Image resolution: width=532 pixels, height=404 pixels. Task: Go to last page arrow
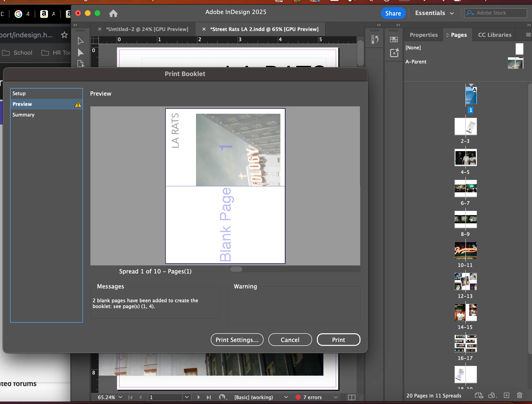pos(209,397)
